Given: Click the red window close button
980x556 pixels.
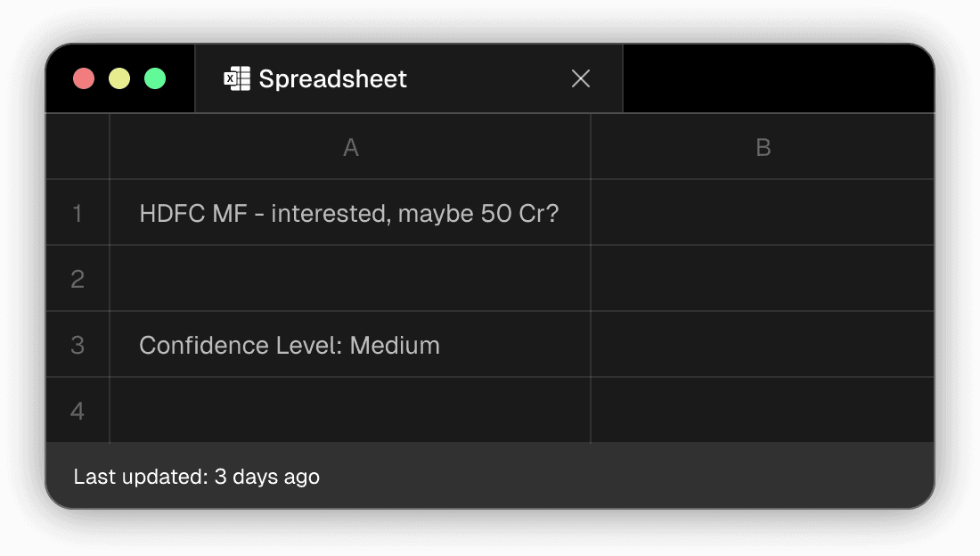Looking at the screenshot, I should click(84, 78).
